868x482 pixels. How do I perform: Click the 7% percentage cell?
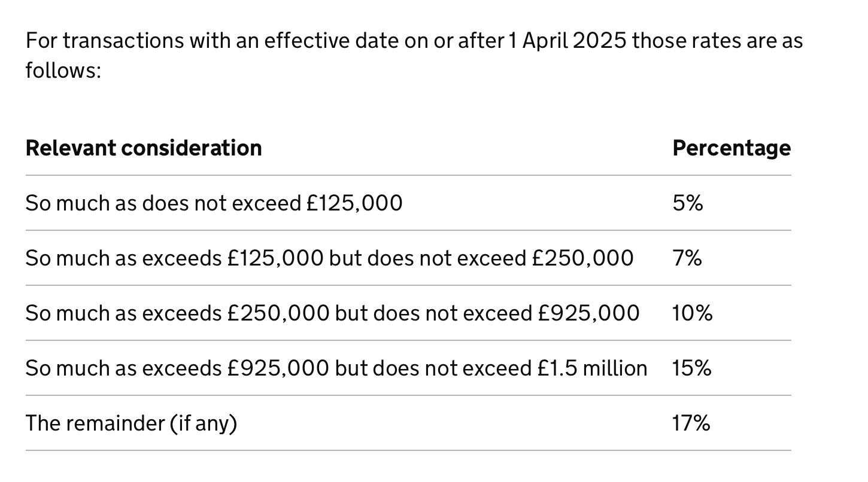click(687, 258)
